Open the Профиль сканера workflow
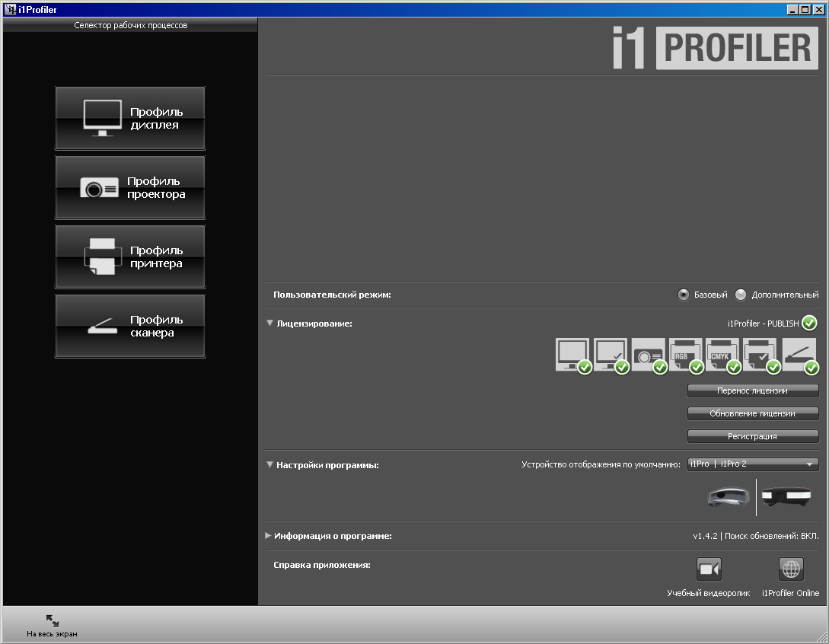 tap(130, 327)
